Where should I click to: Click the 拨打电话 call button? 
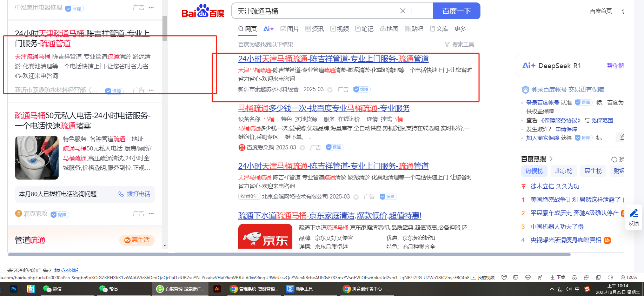point(134,194)
